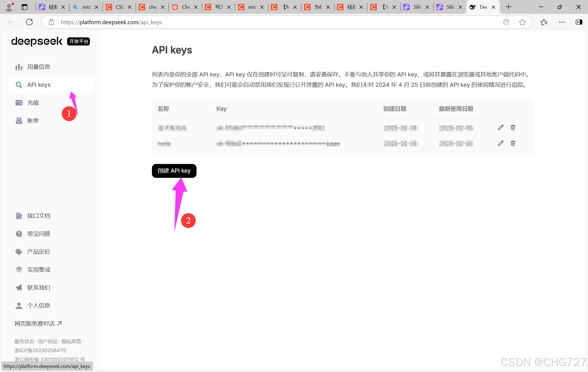588x372 pixels.
Task: Open new browser tab with plus button
Action: point(508,7)
